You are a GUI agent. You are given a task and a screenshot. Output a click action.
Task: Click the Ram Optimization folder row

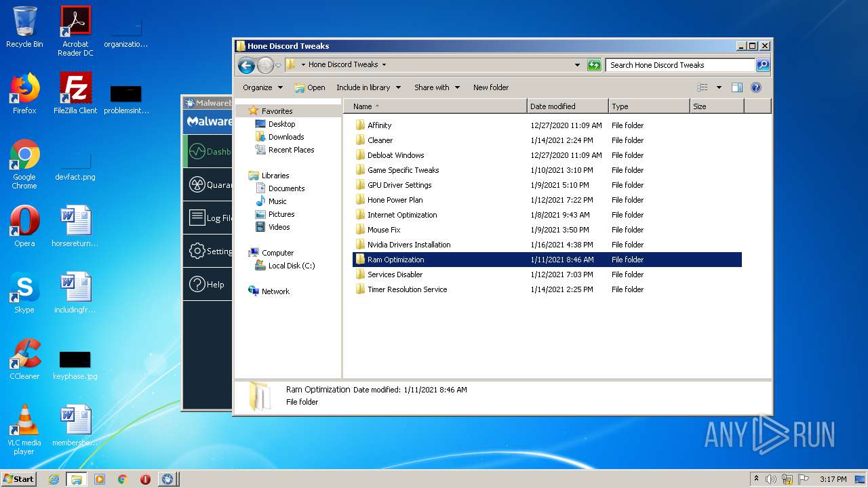(547, 260)
